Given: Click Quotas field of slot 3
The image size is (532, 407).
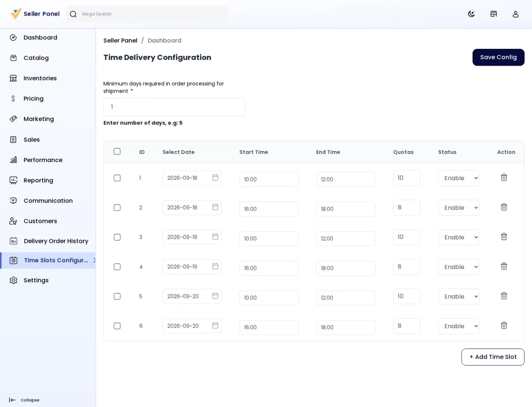Looking at the screenshot, I should 407,237.
